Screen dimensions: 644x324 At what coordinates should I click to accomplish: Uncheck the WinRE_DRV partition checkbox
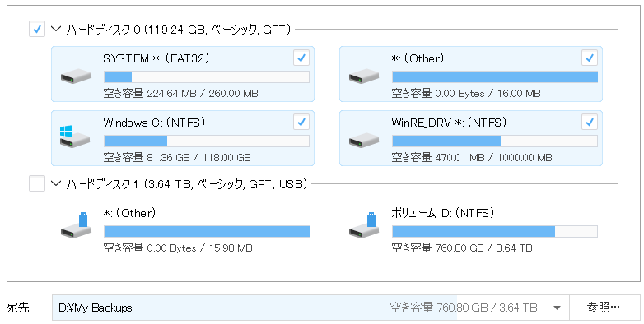point(590,122)
